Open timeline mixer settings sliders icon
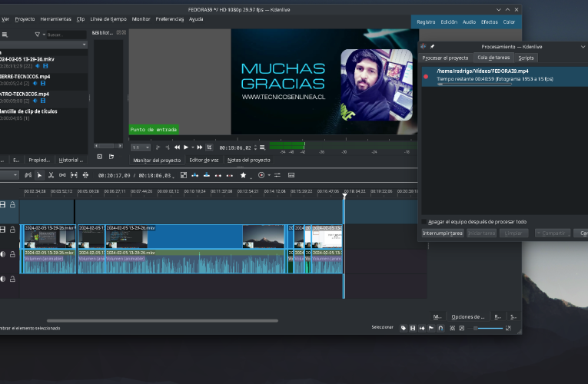This screenshot has width=588, height=384. tap(277, 175)
